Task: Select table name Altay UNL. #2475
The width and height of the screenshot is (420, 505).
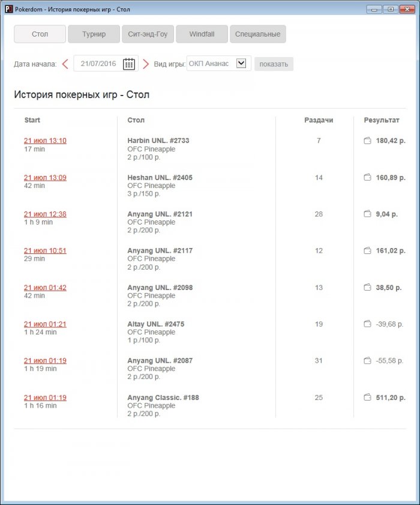Action: click(x=156, y=324)
